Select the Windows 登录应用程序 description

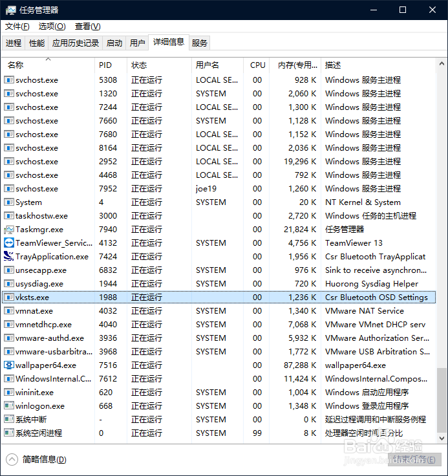(367, 406)
